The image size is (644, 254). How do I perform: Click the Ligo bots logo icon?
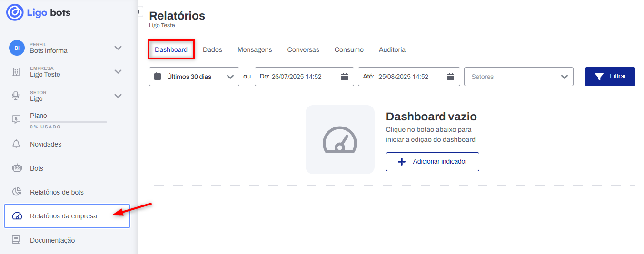coord(15,12)
